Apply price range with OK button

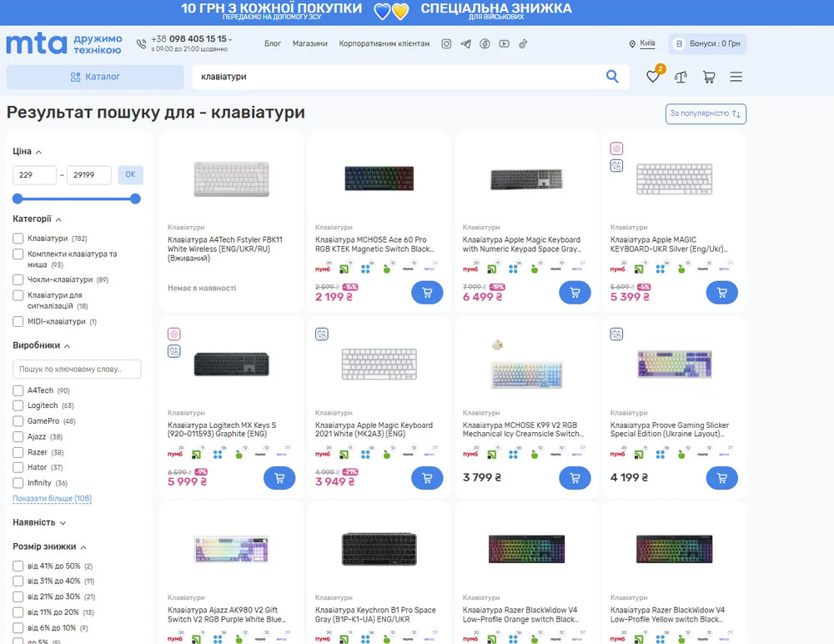point(130,174)
